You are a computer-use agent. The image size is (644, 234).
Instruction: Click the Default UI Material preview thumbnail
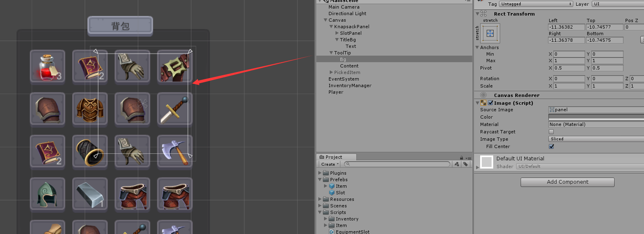point(487,162)
